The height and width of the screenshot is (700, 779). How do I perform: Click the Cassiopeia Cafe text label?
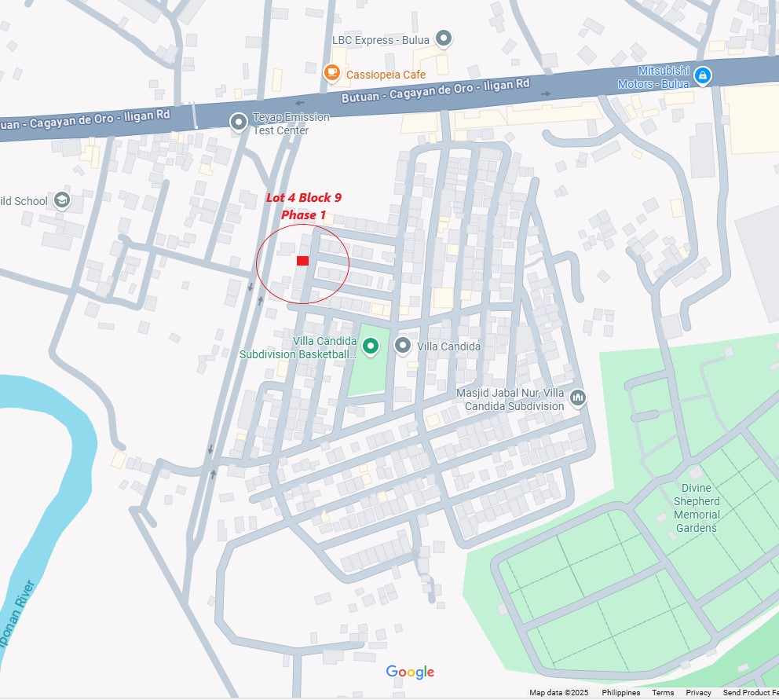coord(386,75)
